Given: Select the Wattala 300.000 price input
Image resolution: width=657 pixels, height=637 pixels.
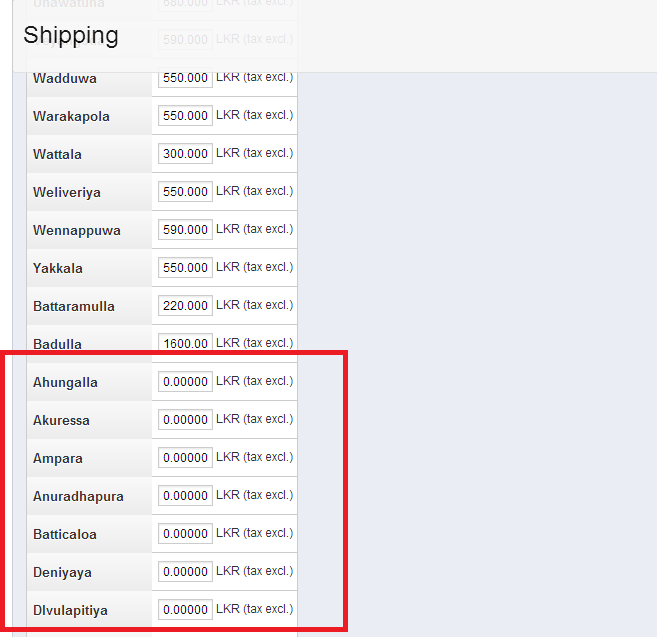Looking at the screenshot, I should pyautogui.click(x=185, y=153).
